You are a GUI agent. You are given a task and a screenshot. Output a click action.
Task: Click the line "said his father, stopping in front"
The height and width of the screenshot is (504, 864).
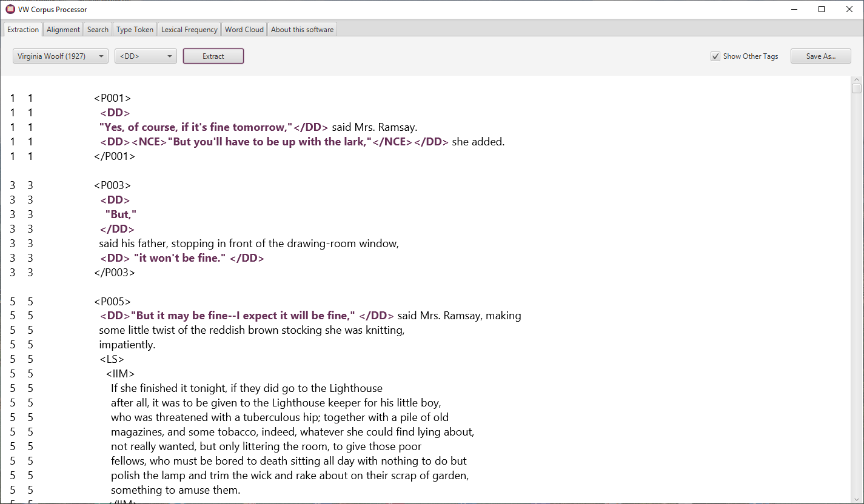click(249, 244)
